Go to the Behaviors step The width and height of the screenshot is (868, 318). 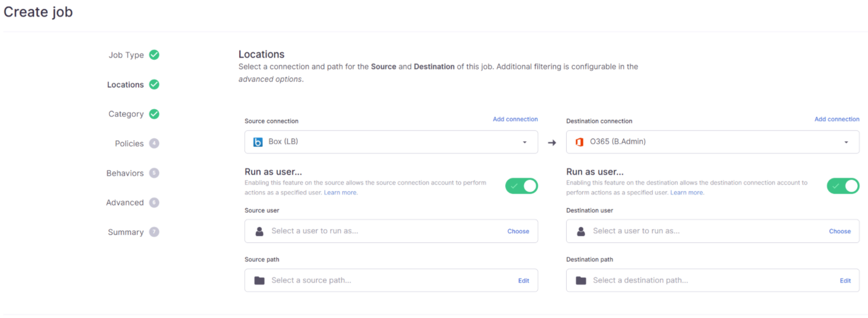coord(125,174)
